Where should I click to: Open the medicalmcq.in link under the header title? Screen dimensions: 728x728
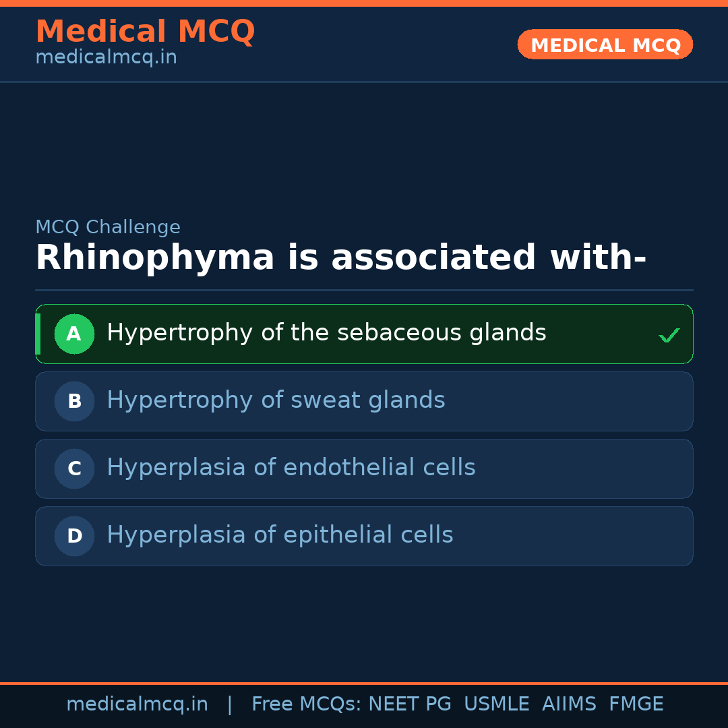coord(106,58)
